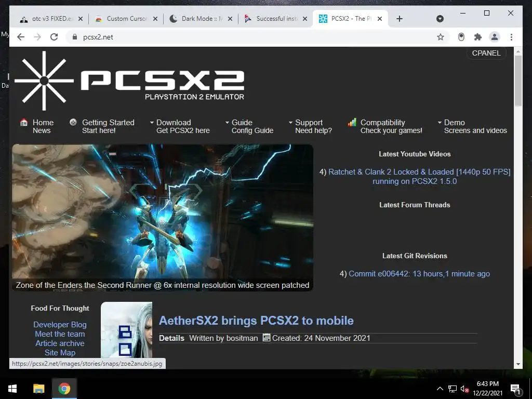The width and height of the screenshot is (532, 399).
Task: Expand the Demo menu arrow
Action: click(440, 123)
